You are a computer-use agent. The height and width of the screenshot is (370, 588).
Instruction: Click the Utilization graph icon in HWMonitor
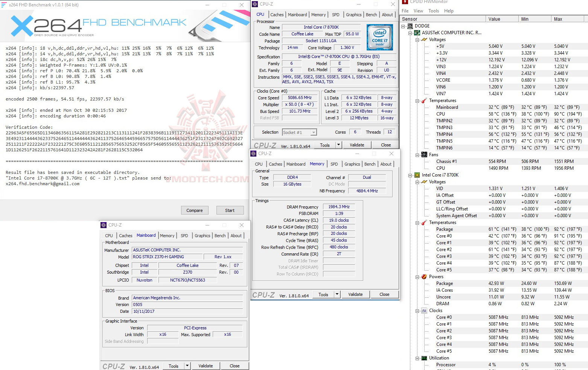[x=424, y=358]
